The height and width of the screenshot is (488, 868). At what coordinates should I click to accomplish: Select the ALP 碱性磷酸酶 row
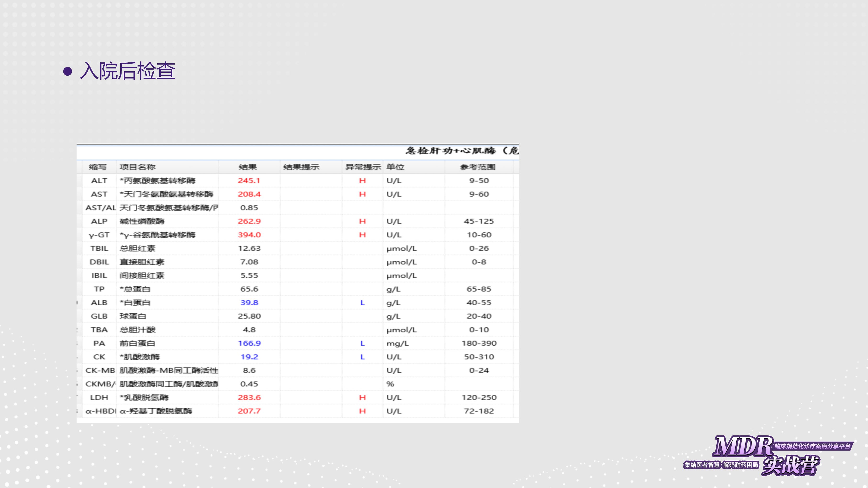point(142,221)
